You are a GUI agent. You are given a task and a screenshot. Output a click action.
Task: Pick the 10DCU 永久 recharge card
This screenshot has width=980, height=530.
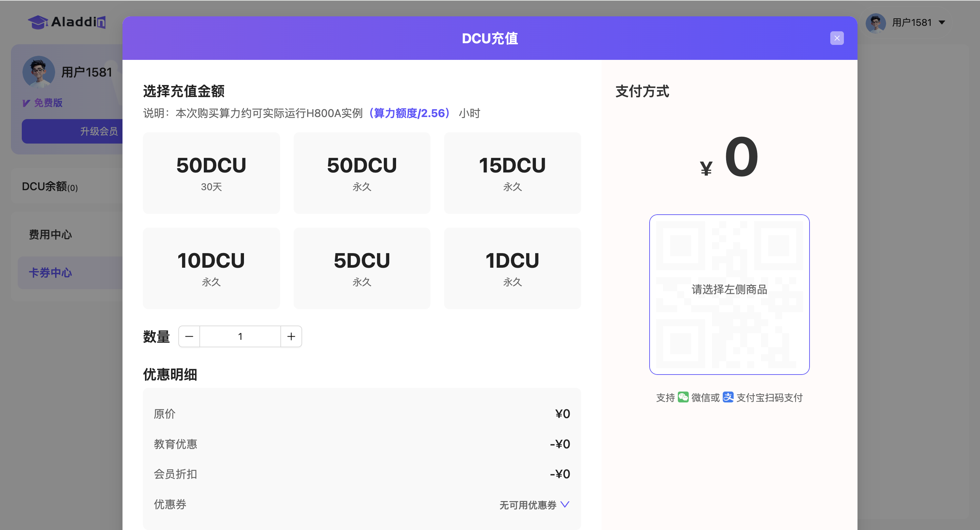point(211,268)
